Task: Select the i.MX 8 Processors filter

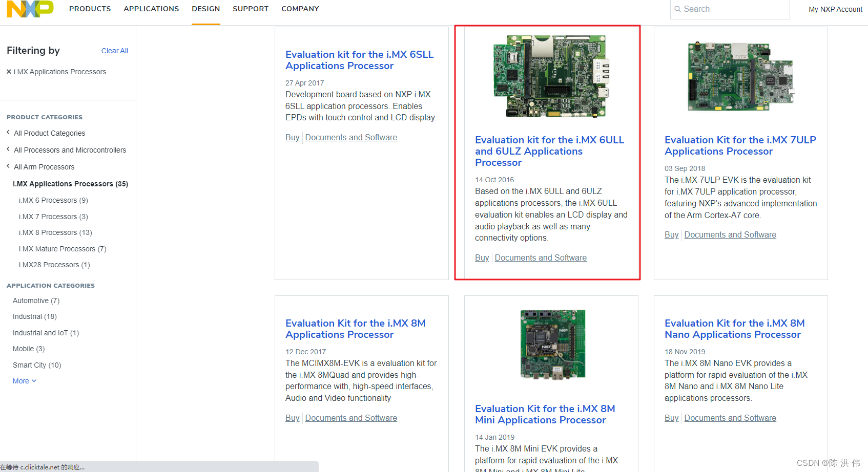Action: 55,232
